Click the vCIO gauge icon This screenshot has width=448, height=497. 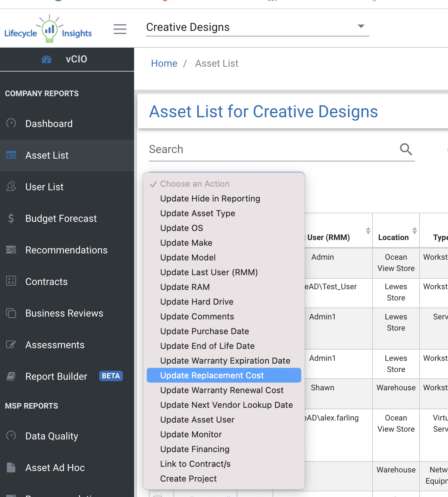[x=46, y=59]
